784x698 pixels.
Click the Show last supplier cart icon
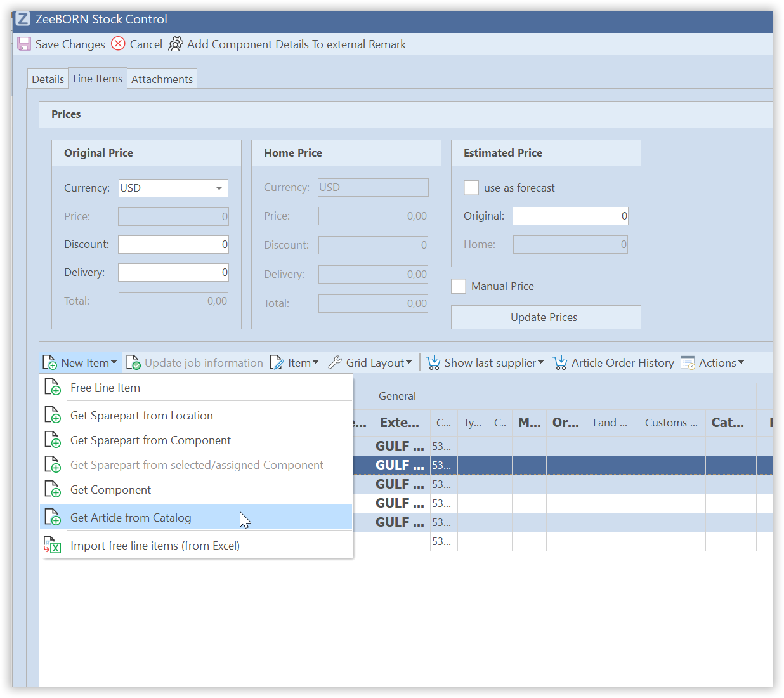click(433, 362)
